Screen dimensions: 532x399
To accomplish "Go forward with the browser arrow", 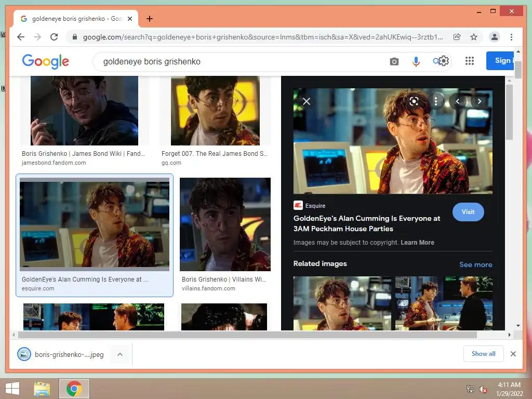I will coord(37,37).
